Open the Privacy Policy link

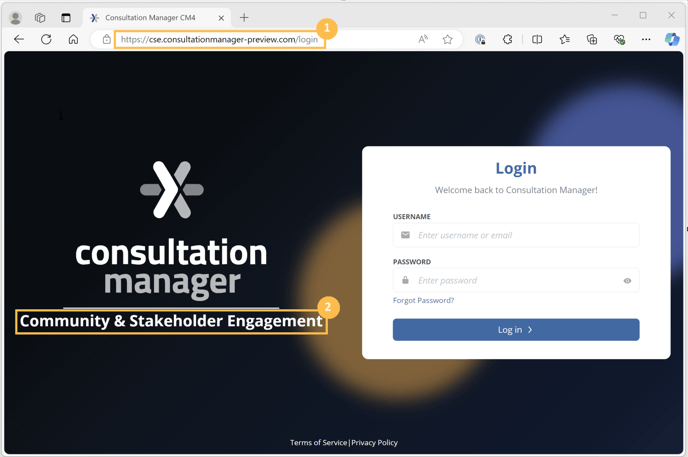[x=374, y=443]
